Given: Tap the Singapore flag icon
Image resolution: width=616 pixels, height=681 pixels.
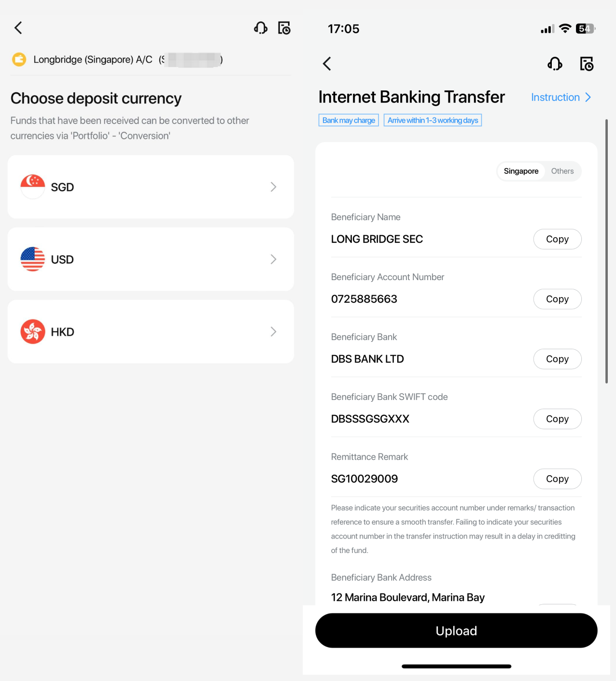Looking at the screenshot, I should point(33,187).
